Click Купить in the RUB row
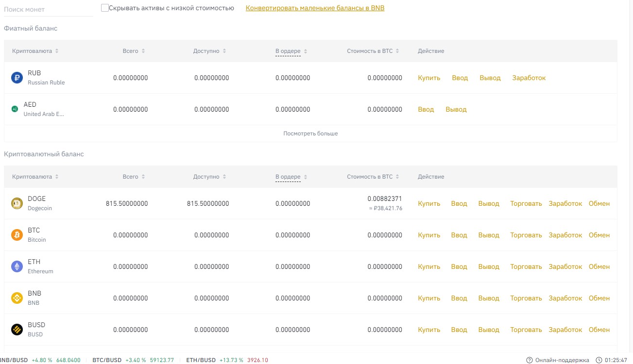 pos(429,78)
